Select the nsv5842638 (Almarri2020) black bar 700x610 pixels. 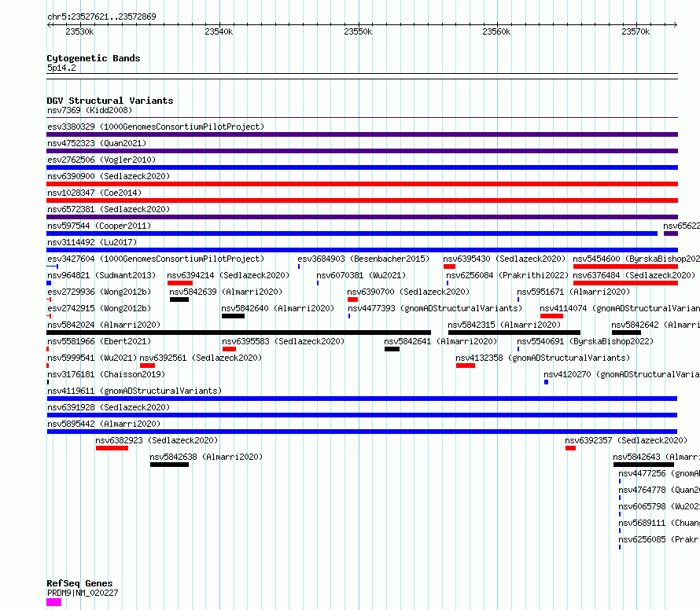169,465
